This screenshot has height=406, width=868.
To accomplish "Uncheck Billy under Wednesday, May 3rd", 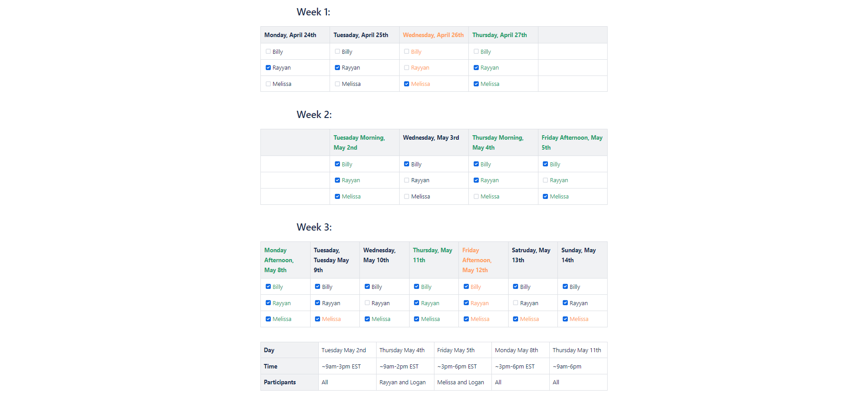I will pyautogui.click(x=406, y=164).
